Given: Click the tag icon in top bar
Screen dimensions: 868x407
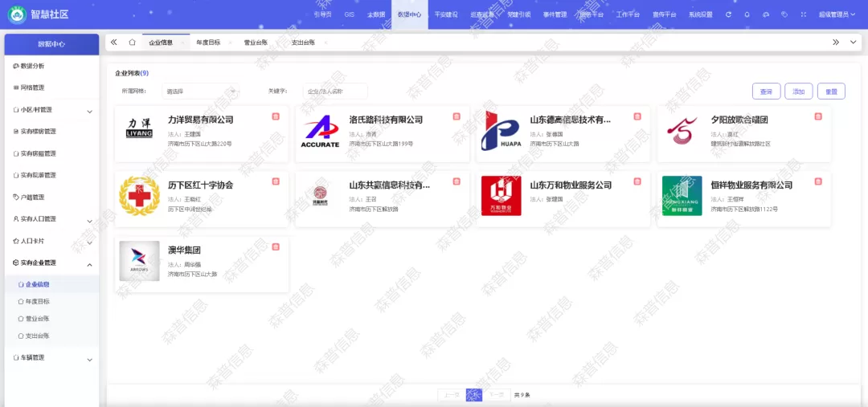Looking at the screenshot, I should tap(784, 15).
